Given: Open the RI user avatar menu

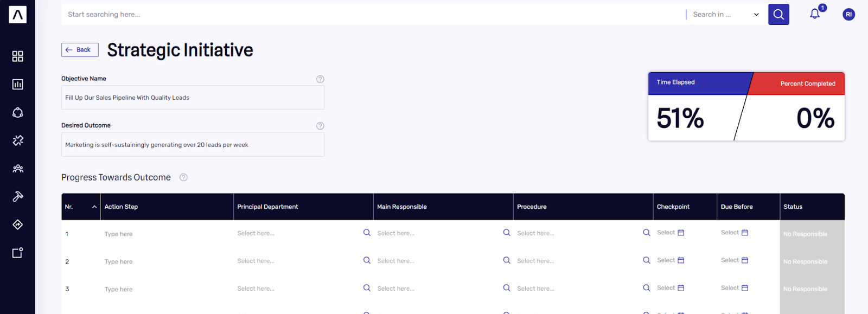Looking at the screenshot, I should point(848,15).
